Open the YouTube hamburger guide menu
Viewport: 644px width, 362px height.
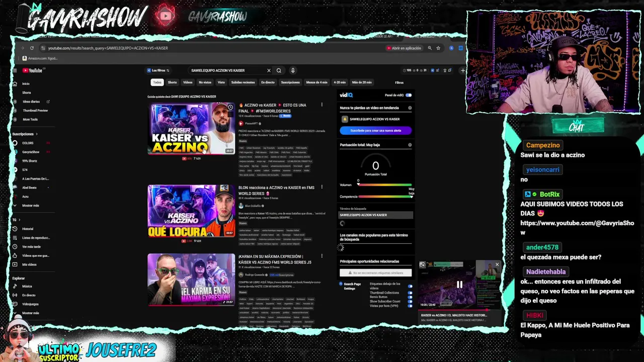click(x=15, y=70)
